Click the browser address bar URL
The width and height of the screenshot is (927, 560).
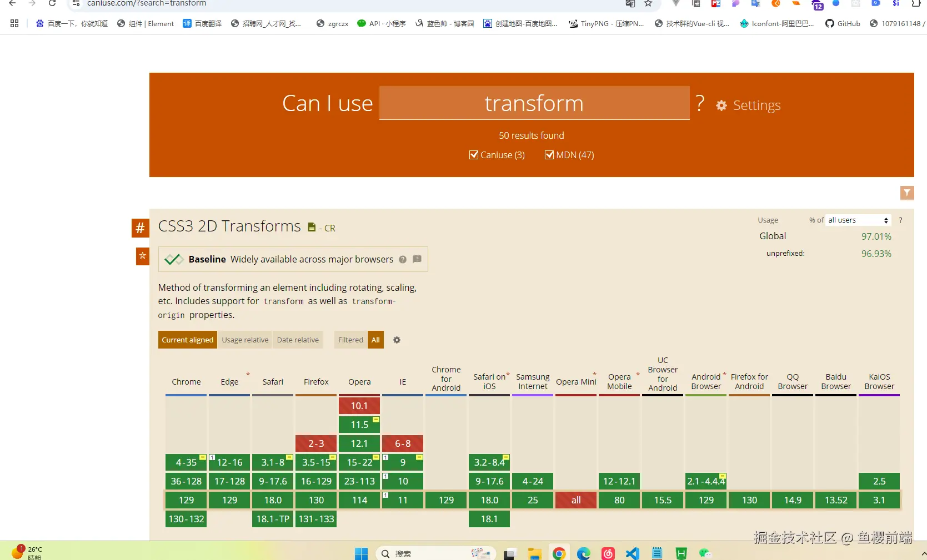pyautogui.click(x=147, y=3)
